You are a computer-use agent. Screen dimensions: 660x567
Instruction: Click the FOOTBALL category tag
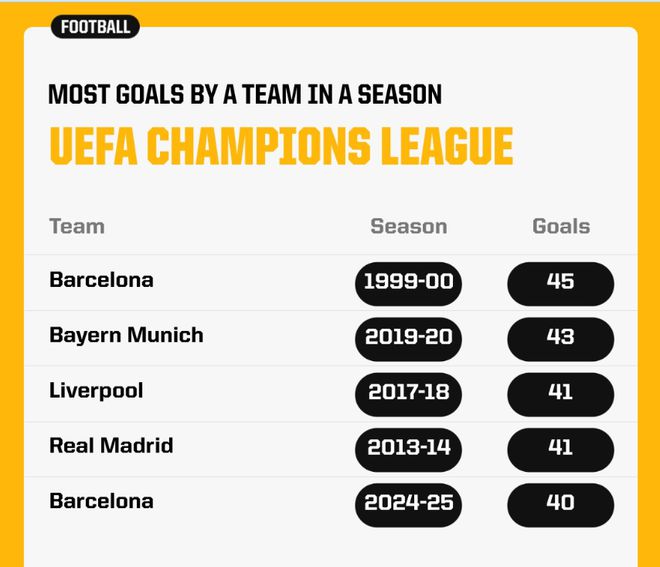pos(95,27)
